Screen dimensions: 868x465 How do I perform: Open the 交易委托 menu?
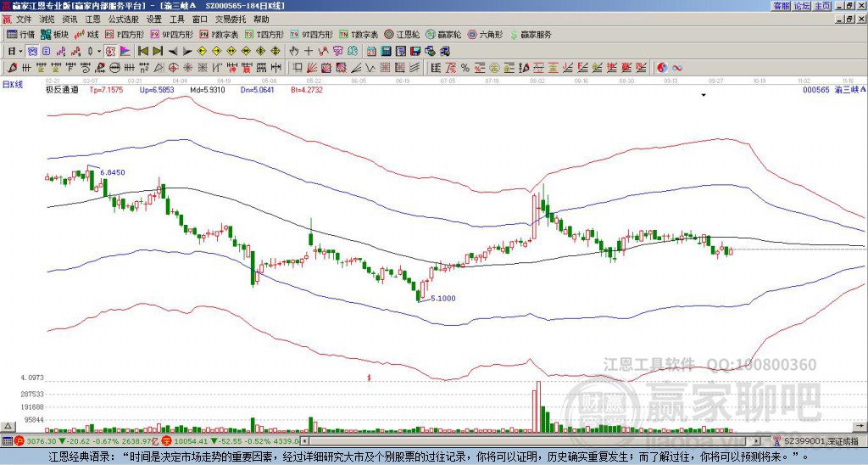pos(231,20)
